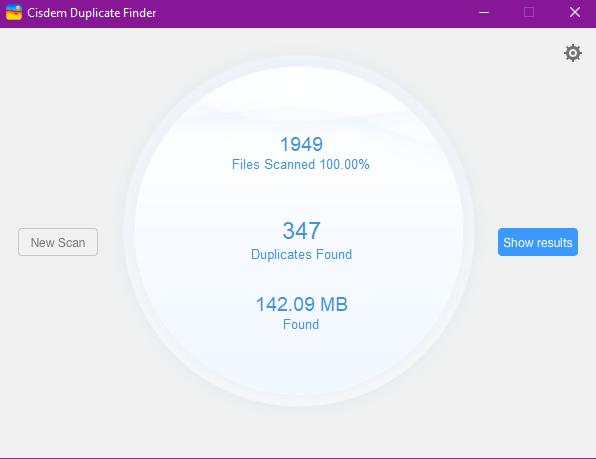Start a New Scan
Screen dimensions: 596x459
click(58, 242)
